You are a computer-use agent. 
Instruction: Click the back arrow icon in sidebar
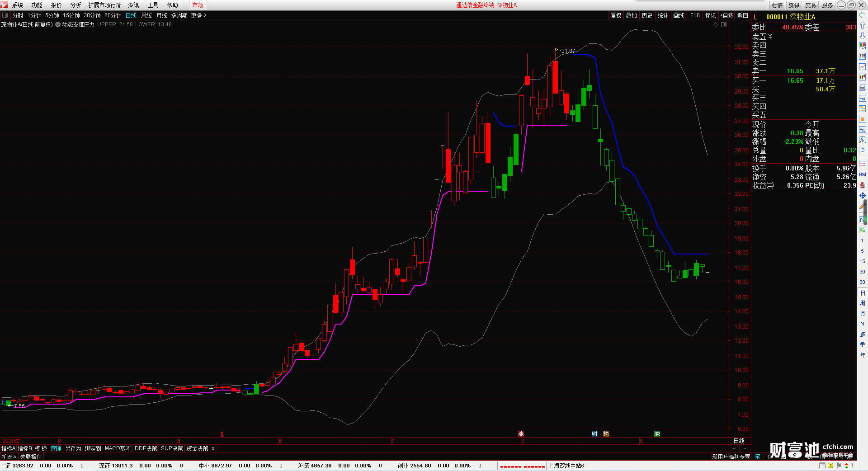(862, 15)
